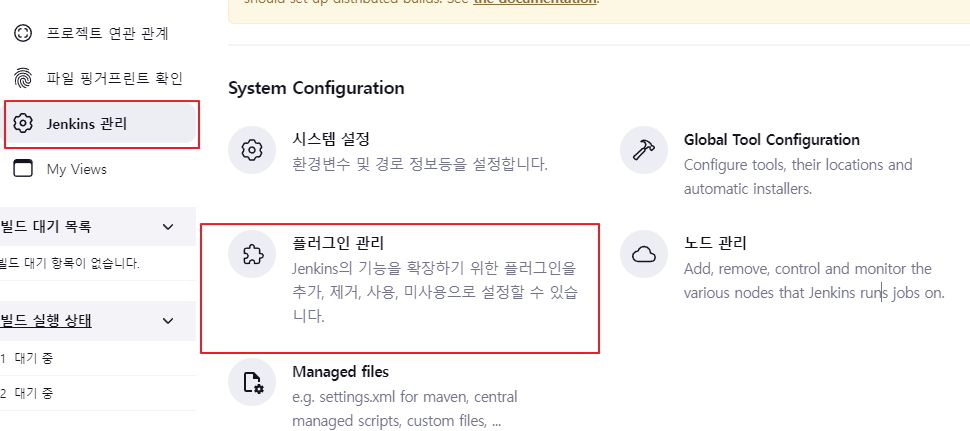Click the gear icon beside Jenkins 관리
Screen dimensions: 970x431
click(x=23, y=124)
